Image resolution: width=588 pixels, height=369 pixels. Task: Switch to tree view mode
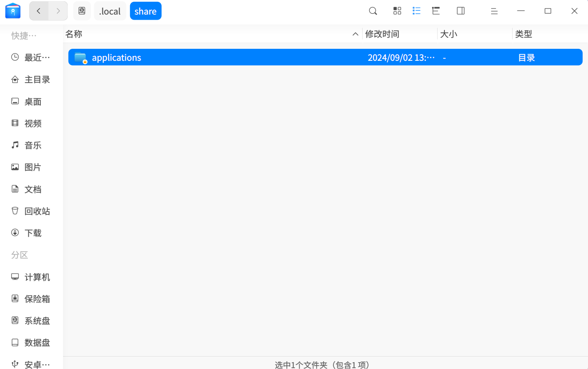(x=435, y=11)
